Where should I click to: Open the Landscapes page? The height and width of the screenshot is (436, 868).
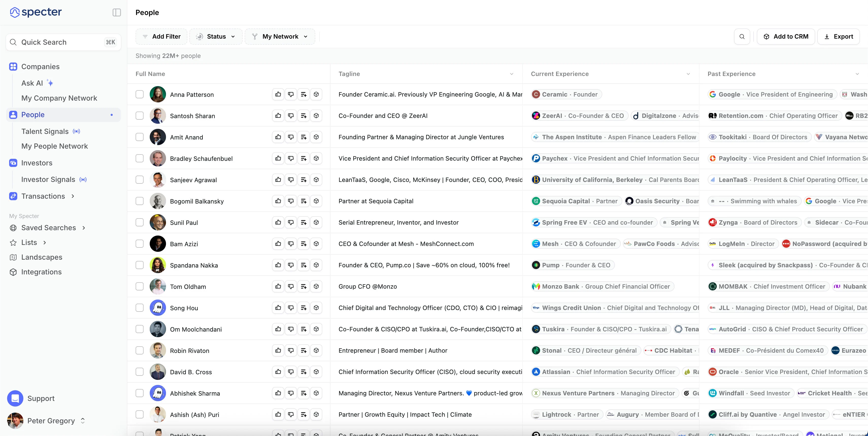[42, 257]
